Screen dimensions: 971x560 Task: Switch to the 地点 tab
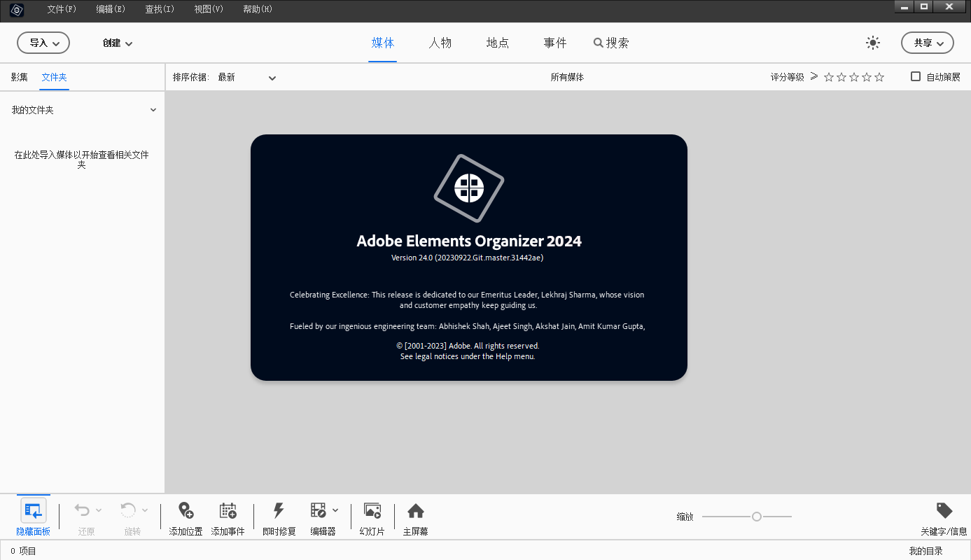point(498,43)
